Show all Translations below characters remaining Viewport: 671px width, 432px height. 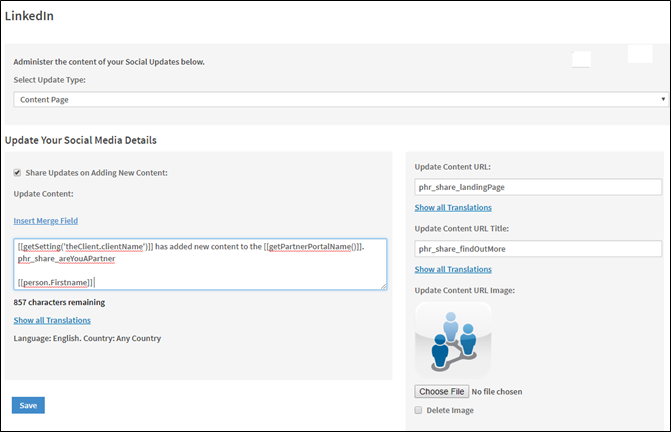52,320
